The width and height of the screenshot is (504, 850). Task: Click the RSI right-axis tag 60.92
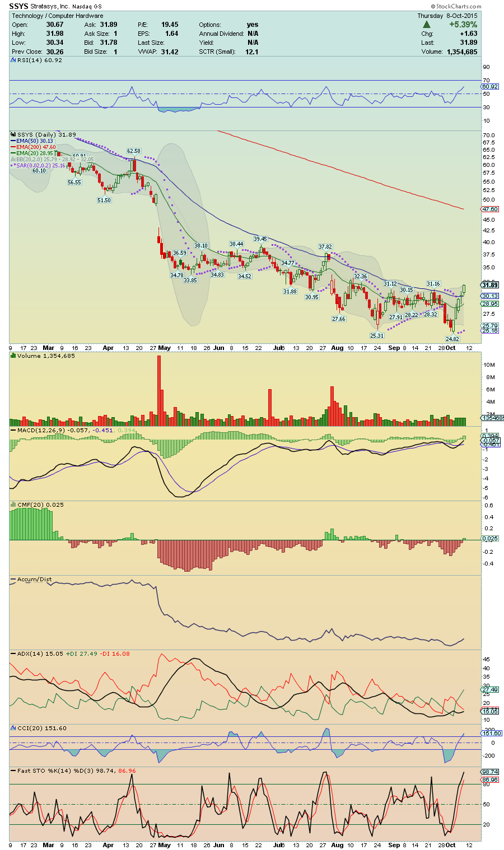[x=490, y=86]
